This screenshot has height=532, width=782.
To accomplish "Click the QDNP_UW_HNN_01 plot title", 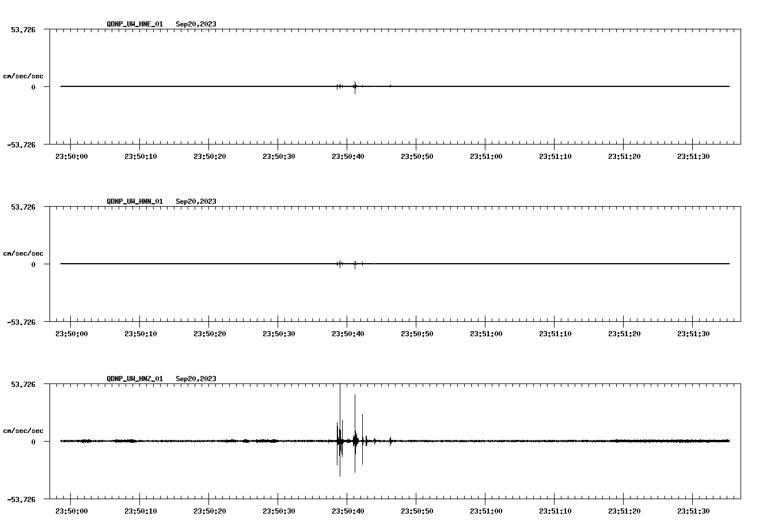I will tap(135, 202).
